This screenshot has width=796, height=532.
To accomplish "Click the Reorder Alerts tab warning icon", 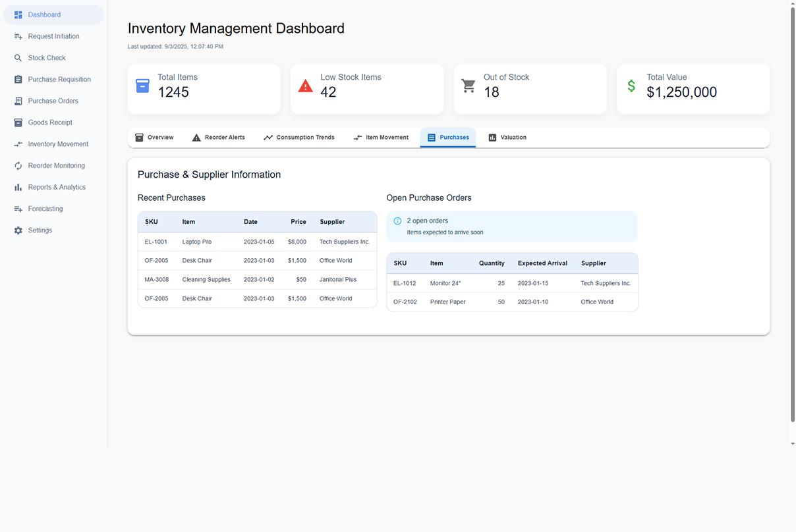I will click(x=196, y=138).
